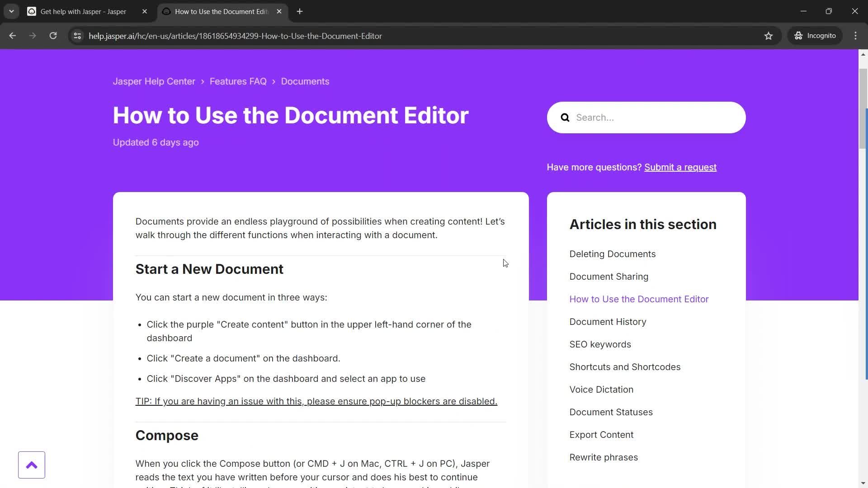Click the browser back arrow
This screenshot has height=488, width=868.
(x=12, y=36)
